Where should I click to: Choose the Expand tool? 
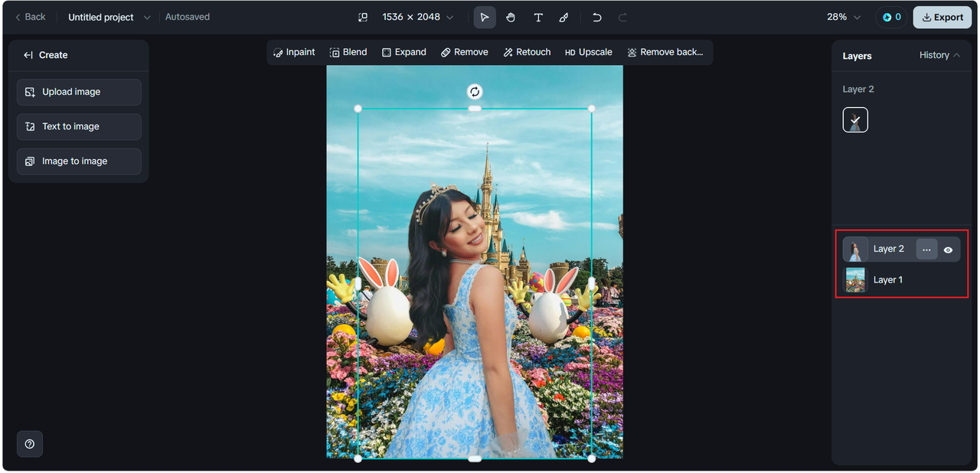click(x=404, y=52)
